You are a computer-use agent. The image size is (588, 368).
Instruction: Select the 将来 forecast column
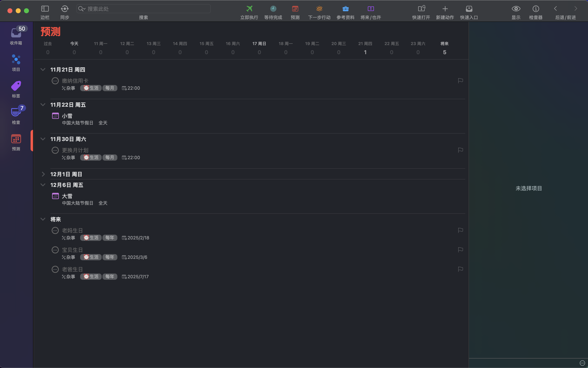pyautogui.click(x=444, y=48)
